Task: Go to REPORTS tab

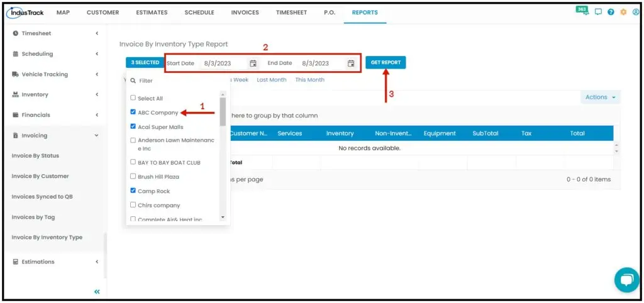Action: [365, 13]
